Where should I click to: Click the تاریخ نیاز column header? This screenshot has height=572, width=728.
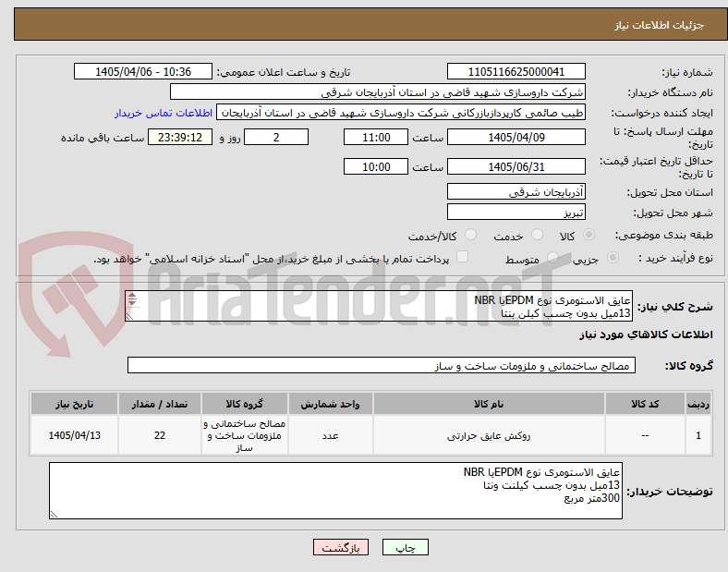(74, 404)
